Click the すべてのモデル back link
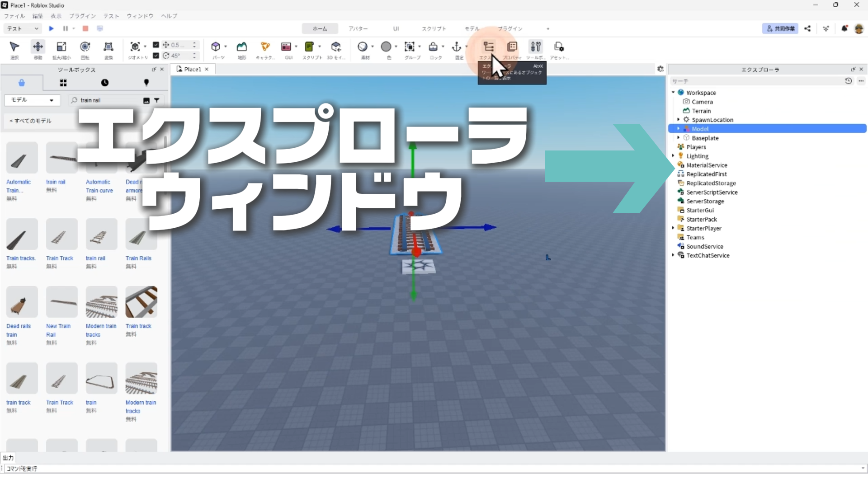Viewport: 868px width, 488px height. (x=31, y=121)
